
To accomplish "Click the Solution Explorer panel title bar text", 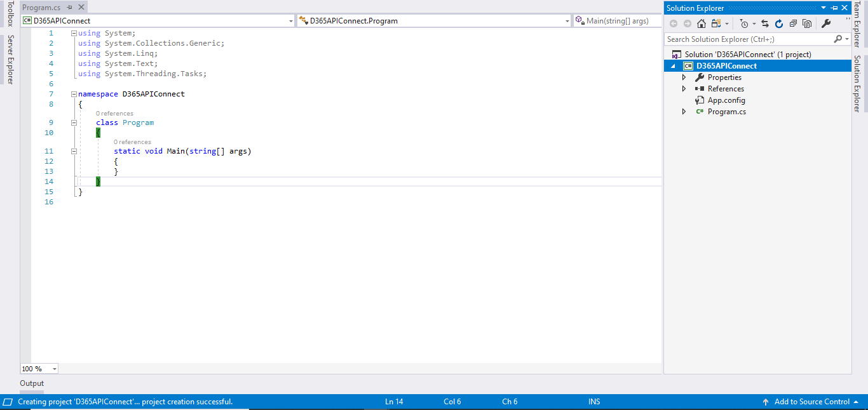I will [x=695, y=8].
